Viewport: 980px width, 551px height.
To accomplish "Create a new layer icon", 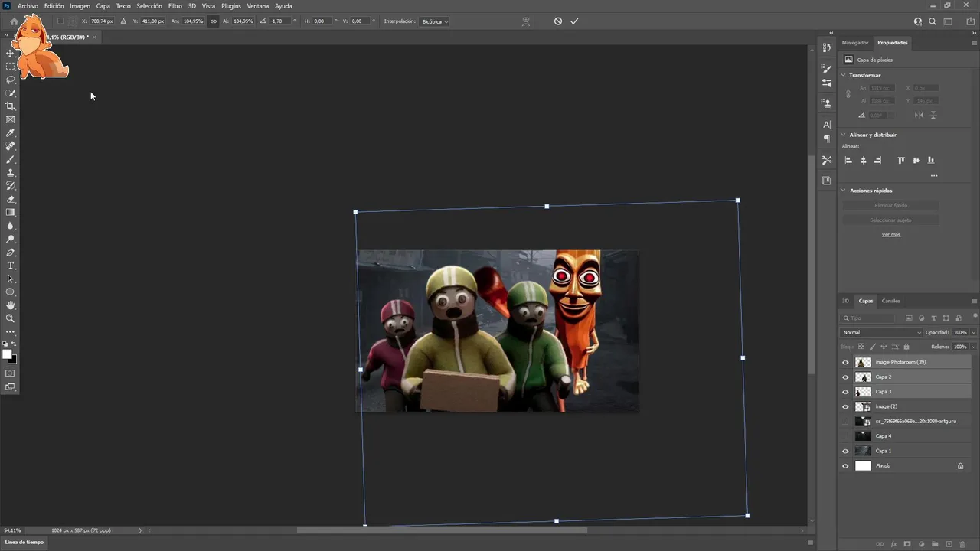I will [x=949, y=544].
